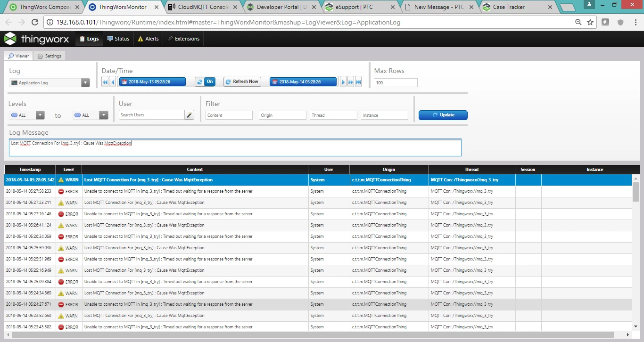Viewport: 644px width, 342px height.
Task: Click the Content cell in the 05:25:09.884 row
Action: (195, 282)
